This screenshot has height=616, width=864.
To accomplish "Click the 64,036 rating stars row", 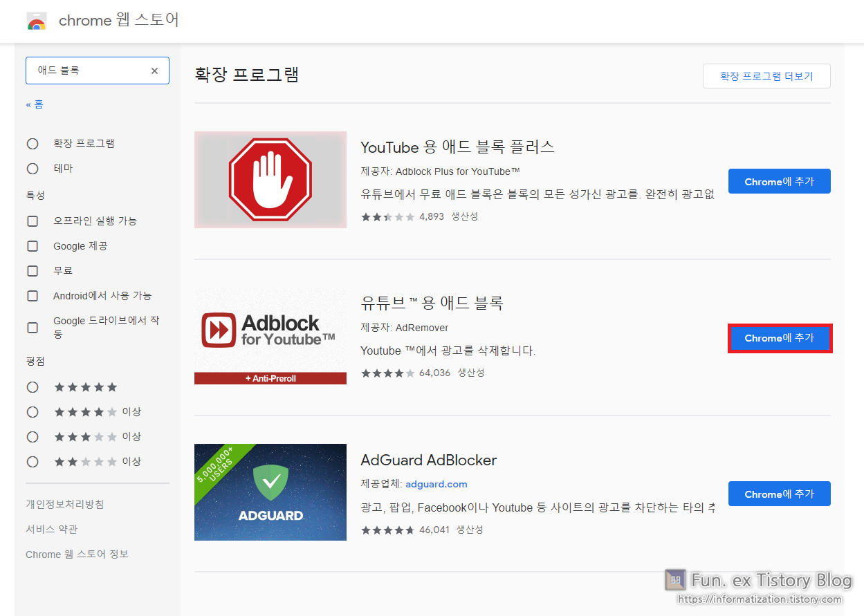I will [x=388, y=373].
